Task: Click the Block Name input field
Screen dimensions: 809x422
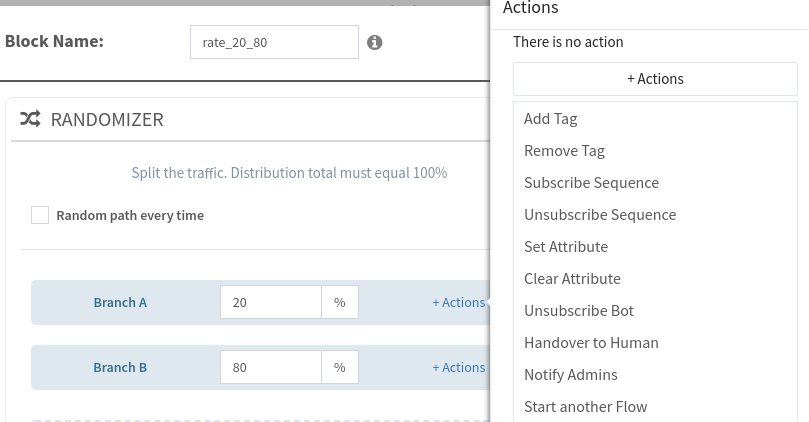Action: 273,43
